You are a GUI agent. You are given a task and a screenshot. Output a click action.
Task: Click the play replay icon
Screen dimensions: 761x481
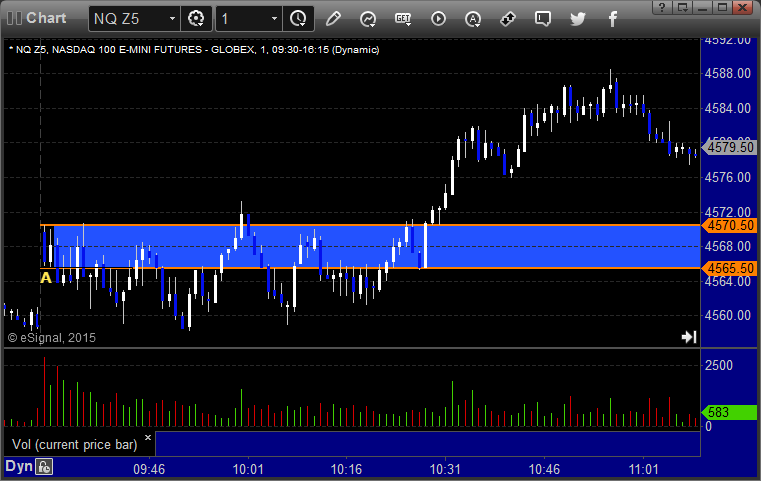(438, 19)
